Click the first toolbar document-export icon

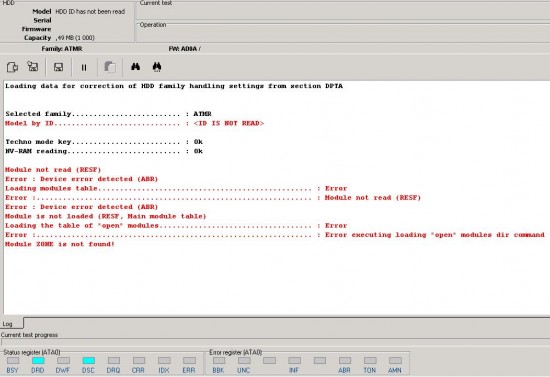[13, 67]
